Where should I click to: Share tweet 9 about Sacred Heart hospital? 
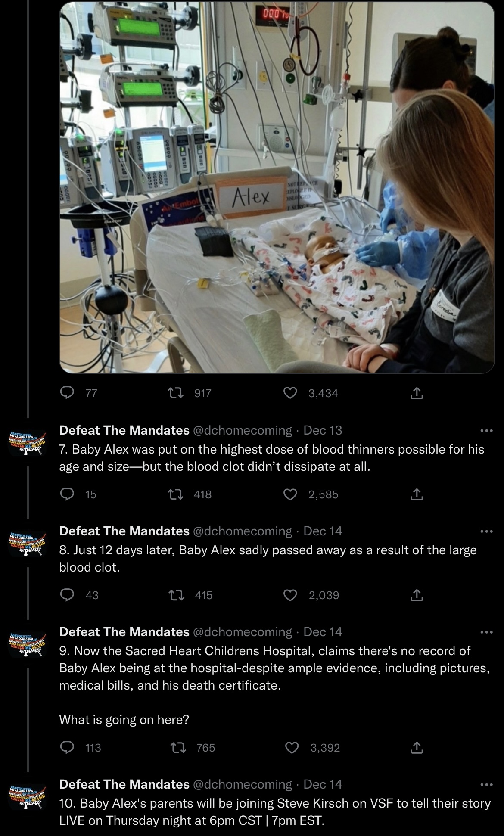point(417,747)
